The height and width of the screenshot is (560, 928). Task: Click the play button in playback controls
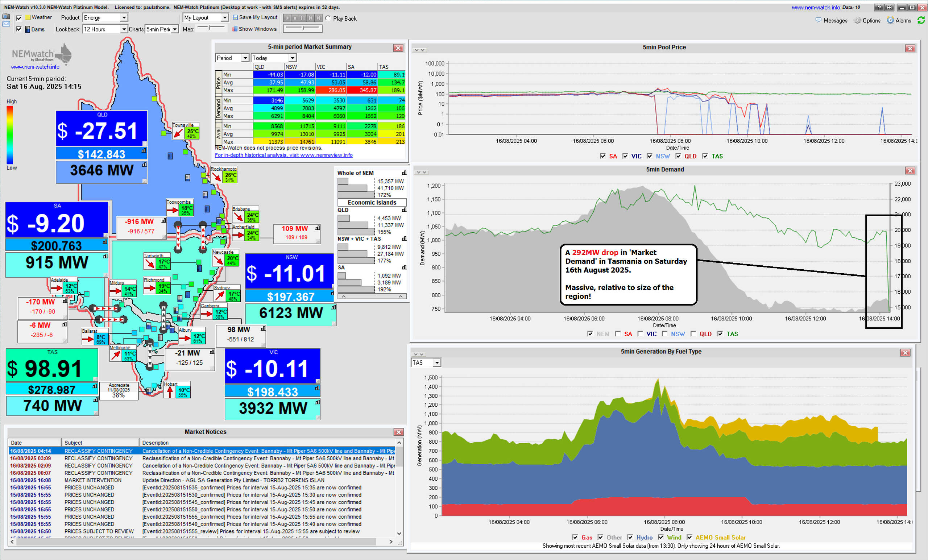[287, 18]
